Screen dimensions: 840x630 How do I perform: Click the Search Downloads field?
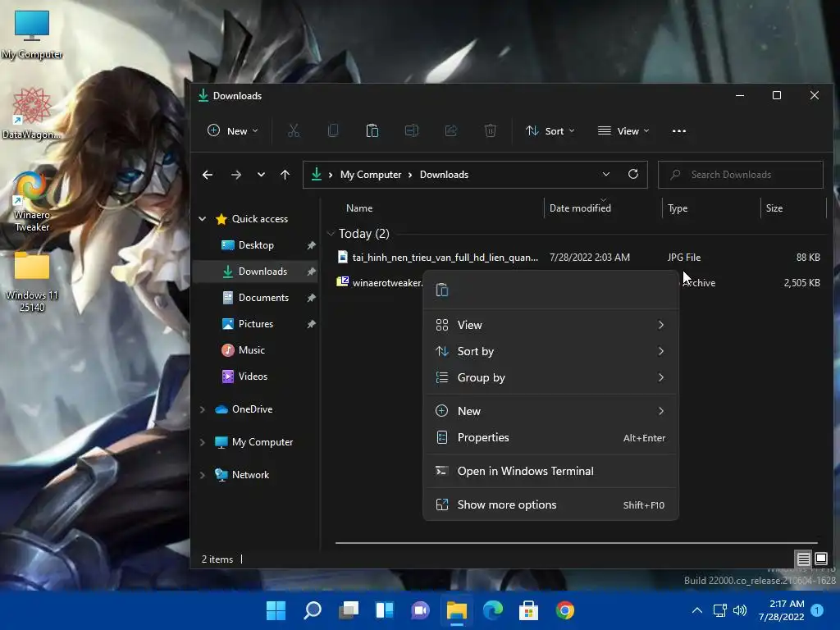coord(741,175)
